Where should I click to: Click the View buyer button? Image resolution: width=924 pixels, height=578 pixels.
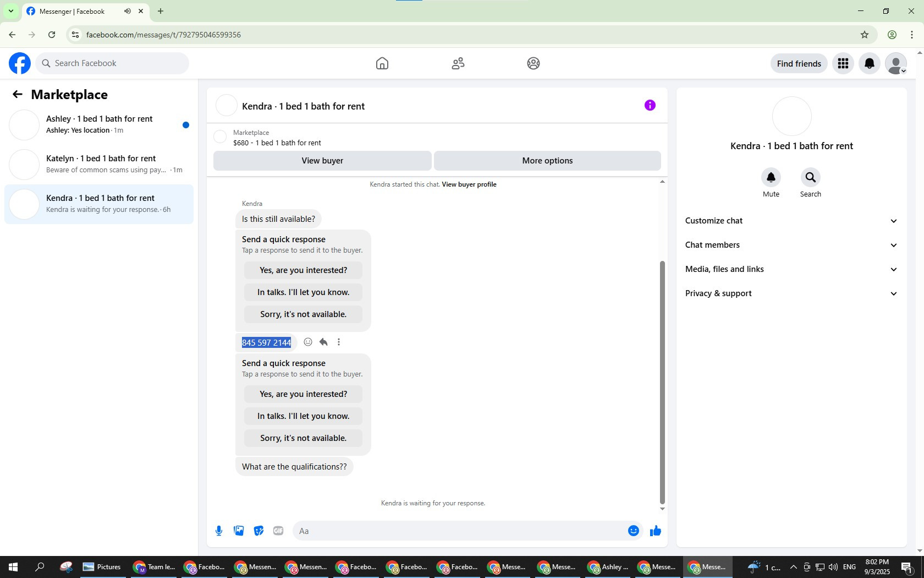pyautogui.click(x=322, y=161)
